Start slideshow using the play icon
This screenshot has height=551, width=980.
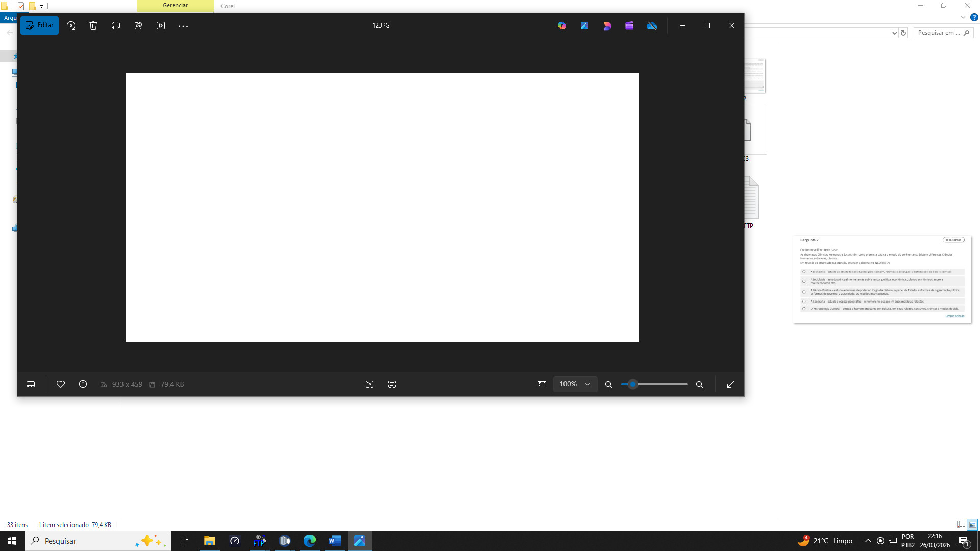(161, 26)
